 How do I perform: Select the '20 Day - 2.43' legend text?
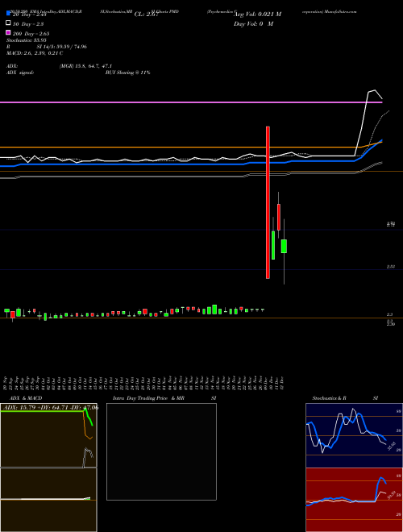click(x=29, y=15)
